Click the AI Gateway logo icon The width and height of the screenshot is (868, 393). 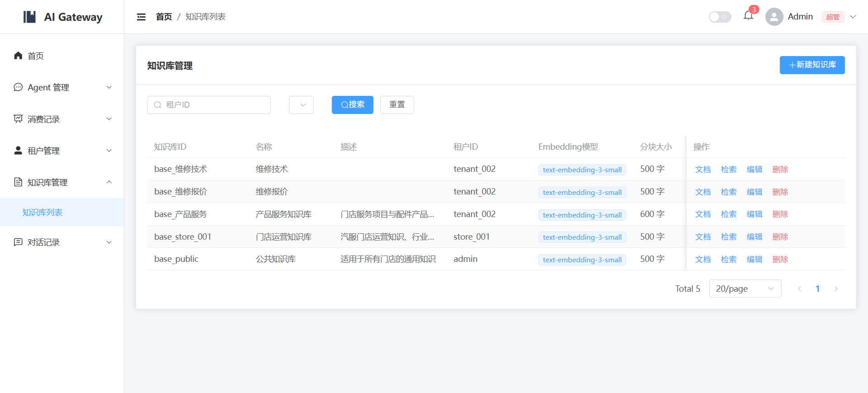[x=29, y=17]
